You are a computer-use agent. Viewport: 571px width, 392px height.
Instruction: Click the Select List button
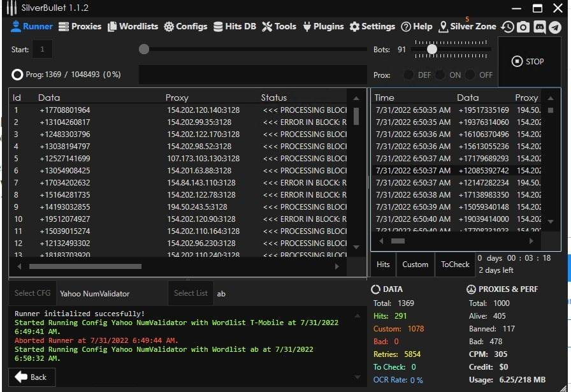click(191, 293)
